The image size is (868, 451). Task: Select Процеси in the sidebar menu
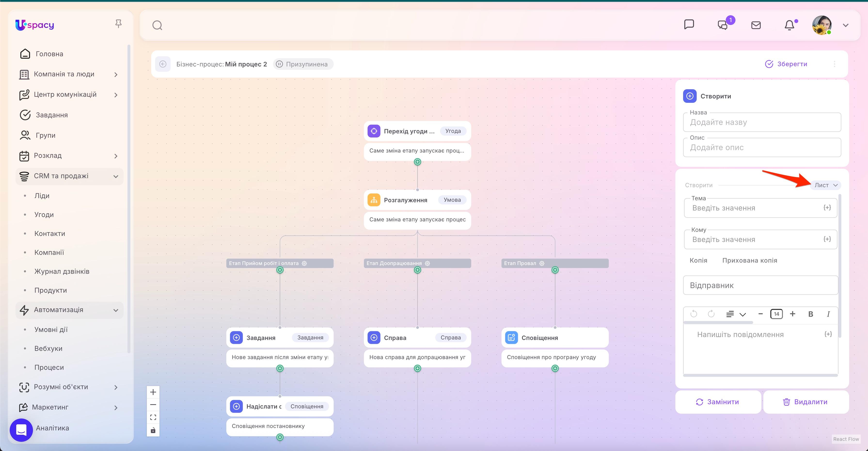pos(49,367)
